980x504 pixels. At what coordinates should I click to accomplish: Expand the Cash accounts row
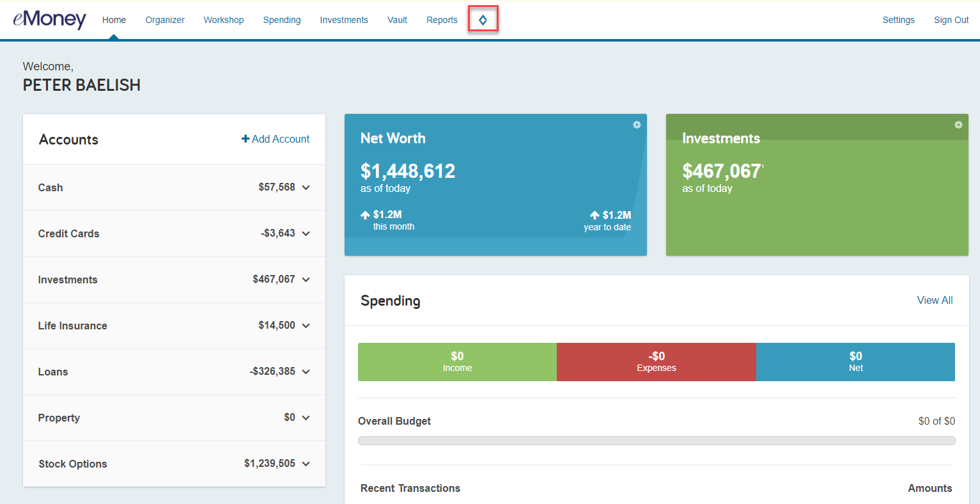(x=174, y=187)
